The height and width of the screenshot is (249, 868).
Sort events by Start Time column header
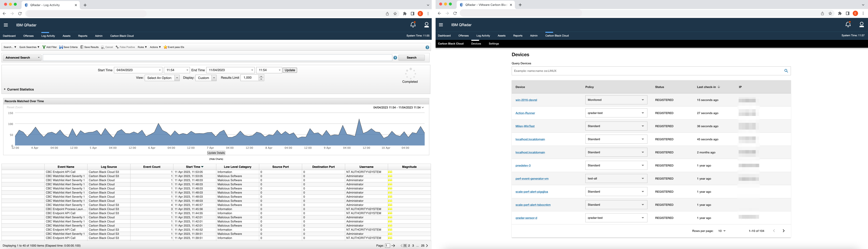[194, 167]
